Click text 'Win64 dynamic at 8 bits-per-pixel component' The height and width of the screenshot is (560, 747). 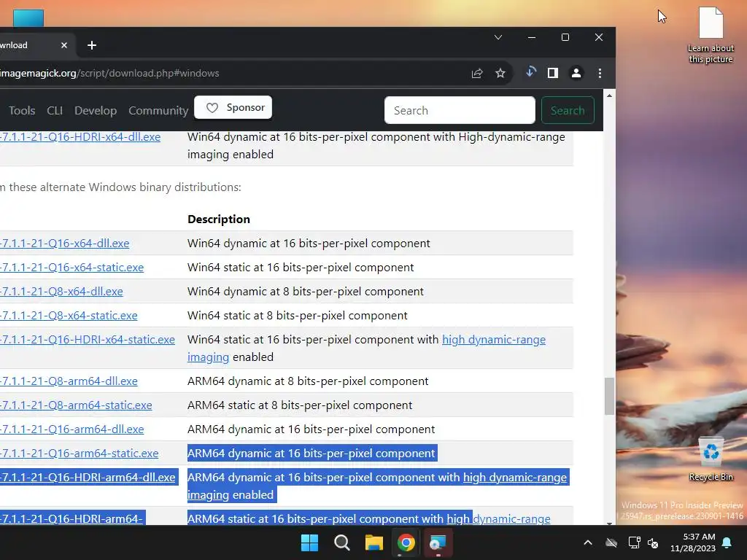click(306, 292)
